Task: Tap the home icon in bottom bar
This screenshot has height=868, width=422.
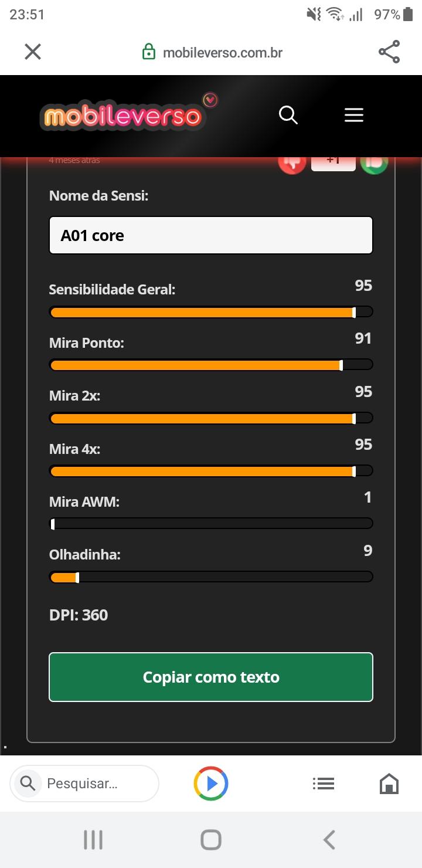Action: (389, 784)
